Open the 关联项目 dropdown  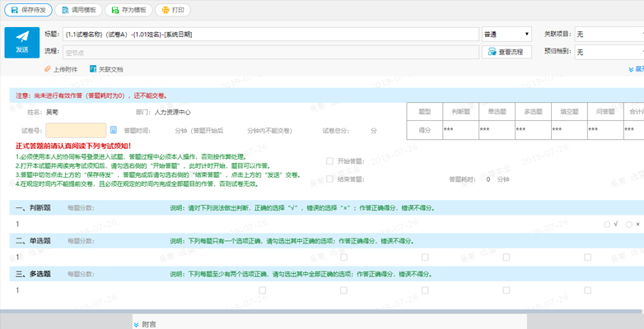(x=608, y=34)
